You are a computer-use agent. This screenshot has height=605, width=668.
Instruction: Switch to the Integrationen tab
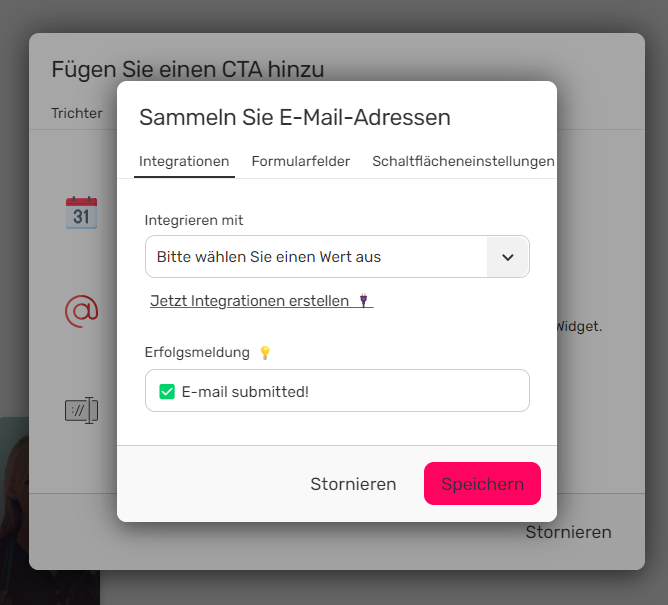pos(184,161)
